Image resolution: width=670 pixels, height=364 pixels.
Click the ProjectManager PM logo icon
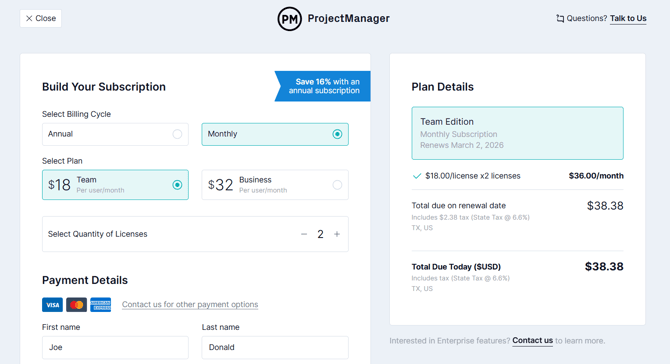pyautogui.click(x=289, y=19)
